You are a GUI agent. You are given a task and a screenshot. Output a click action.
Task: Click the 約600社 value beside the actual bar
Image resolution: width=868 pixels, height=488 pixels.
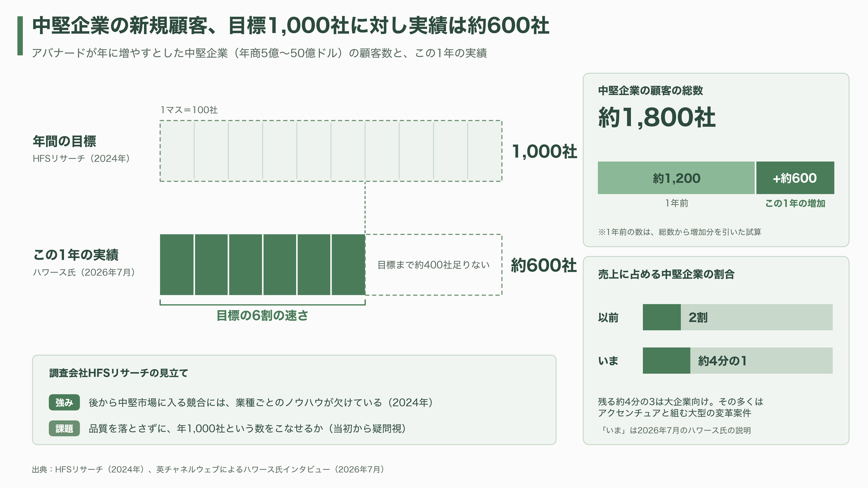[x=543, y=265]
